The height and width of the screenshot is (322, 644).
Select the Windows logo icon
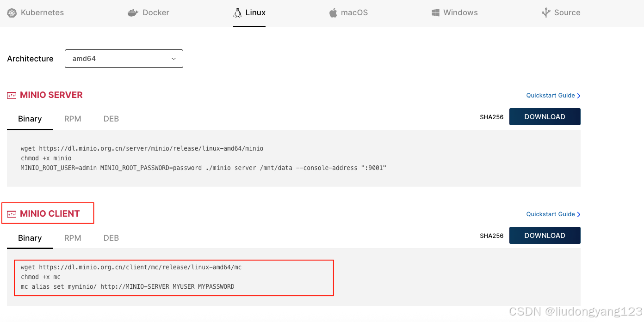point(435,12)
